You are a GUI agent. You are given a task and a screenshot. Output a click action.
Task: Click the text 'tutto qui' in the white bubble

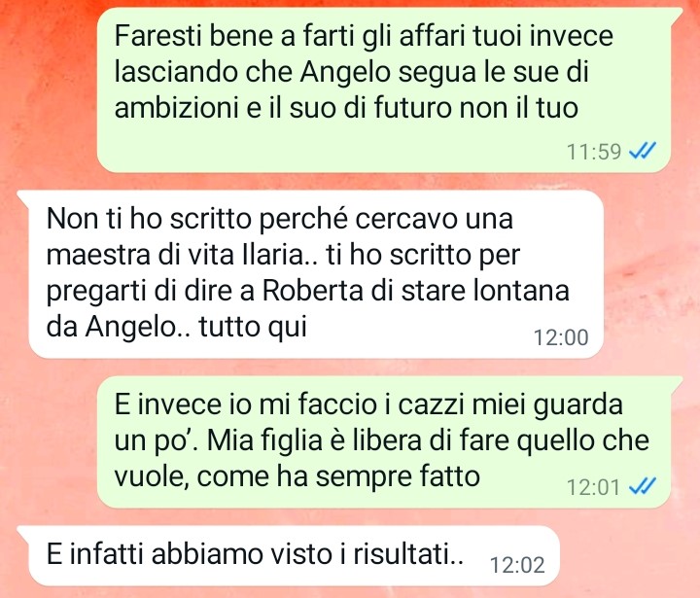(x=253, y=328)
